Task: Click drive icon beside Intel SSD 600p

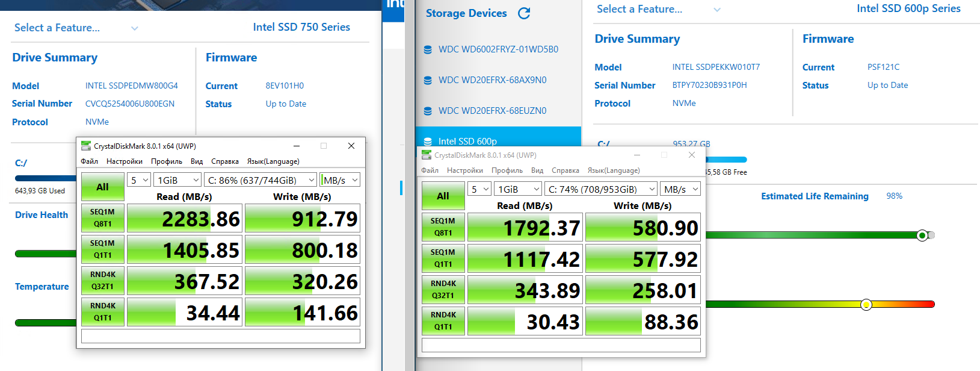Action: (x=428, y=142)
